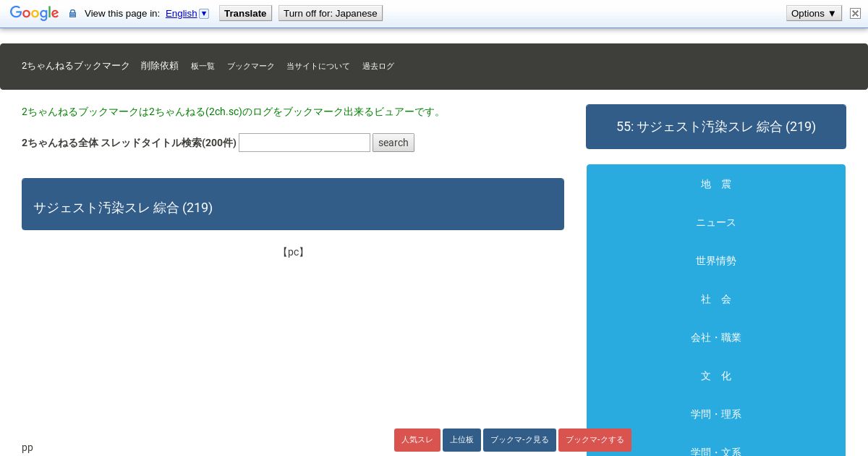Open the ブックマーク menu item

(251, 66)
